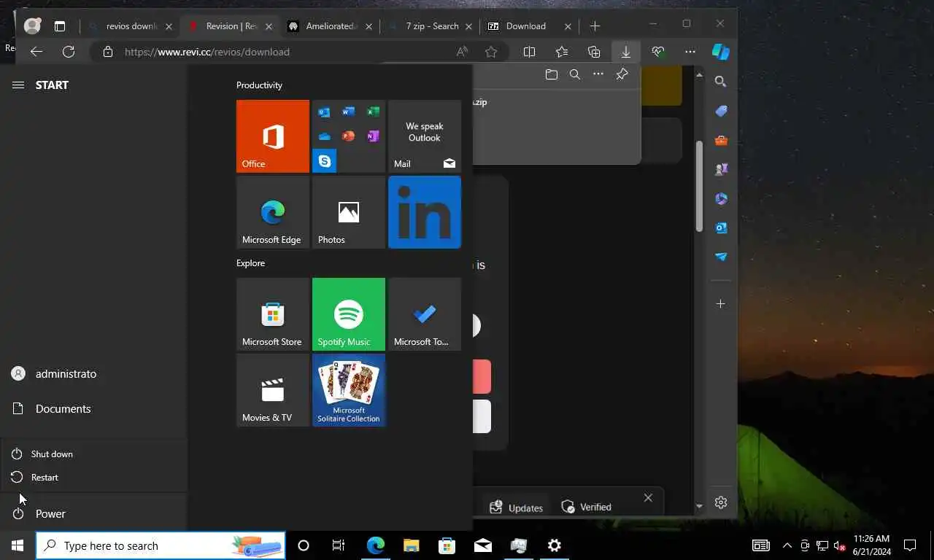Select Shut down from power menu
This screenshot has width=934, height=560.
pyautogui.click(x=93, y=454)
